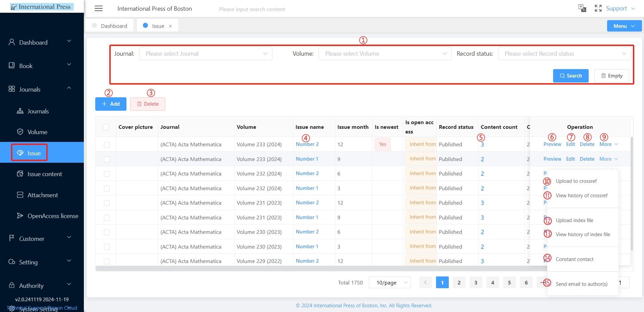The image size is (644, 312).
Task: Toggle fullscreen mode icon
Action: [x=598, y=8]
